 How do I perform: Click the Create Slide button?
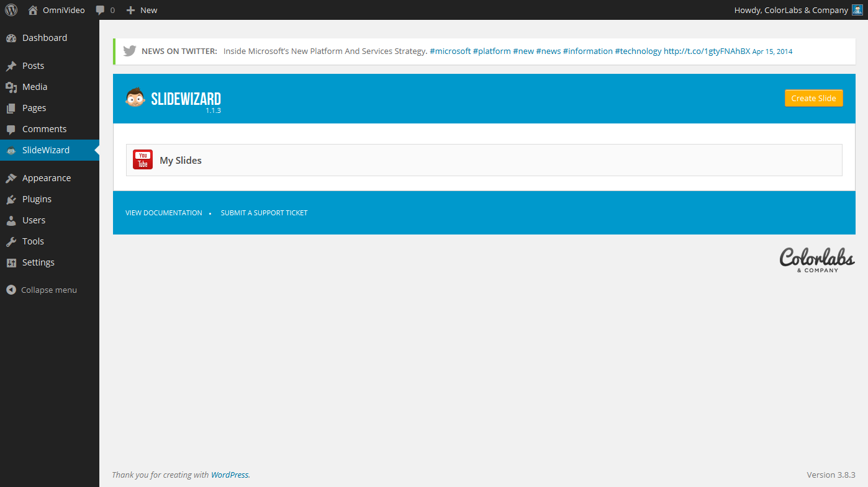[x=813, y=98]
